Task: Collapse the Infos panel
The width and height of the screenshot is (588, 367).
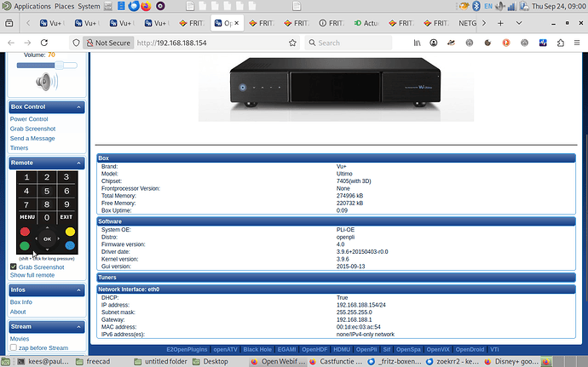Action: pos(78,290)
